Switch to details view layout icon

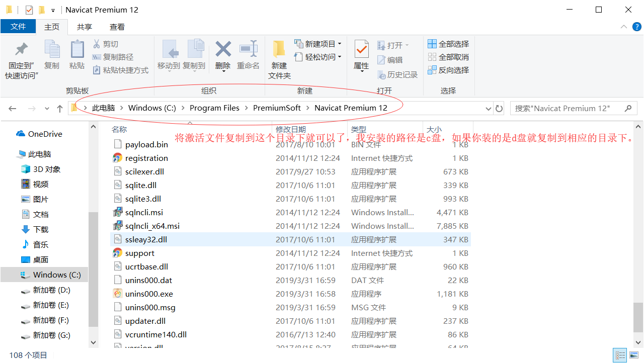pyautogui.click(x=620, y=355)
